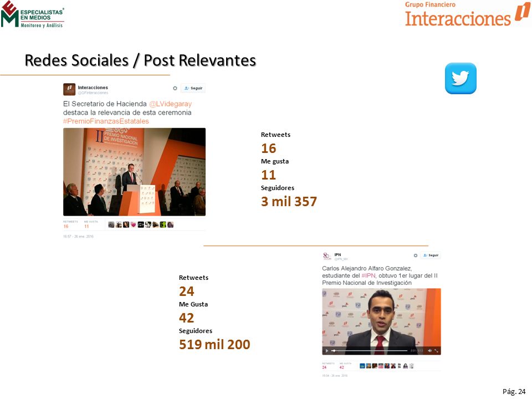Open the IPN account avatar

coord(327,257)
